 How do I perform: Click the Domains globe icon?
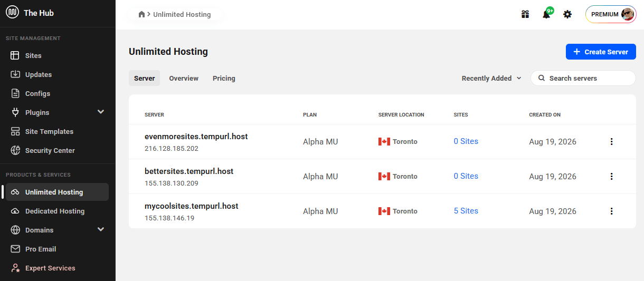click(15, 230)
